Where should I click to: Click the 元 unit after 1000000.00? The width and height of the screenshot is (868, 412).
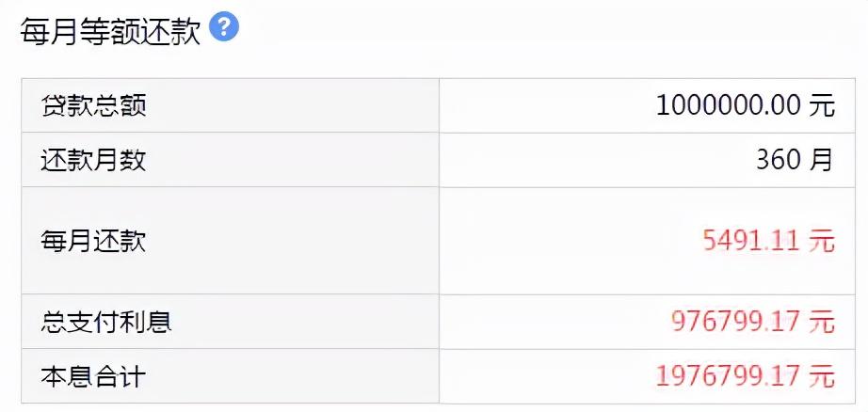pos(822,105)
